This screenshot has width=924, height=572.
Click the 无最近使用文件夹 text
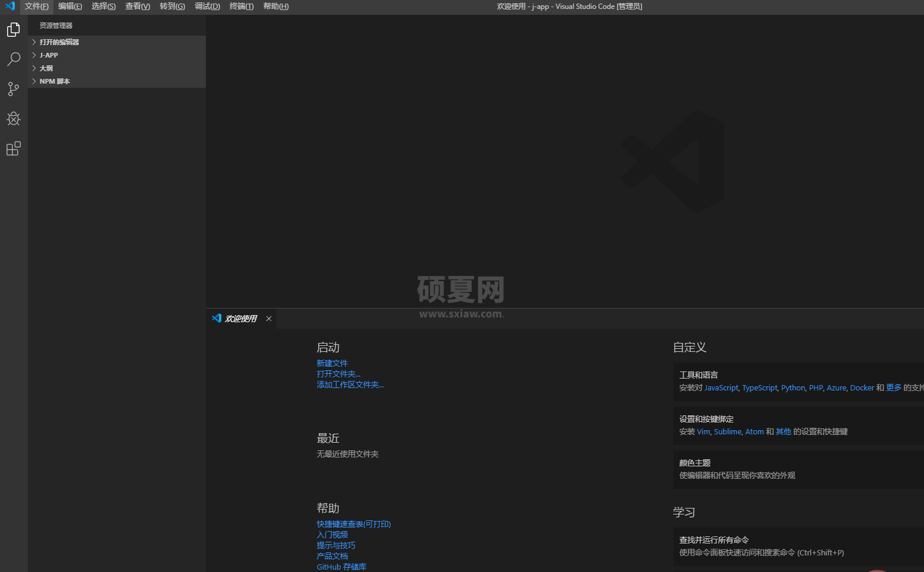348,454
